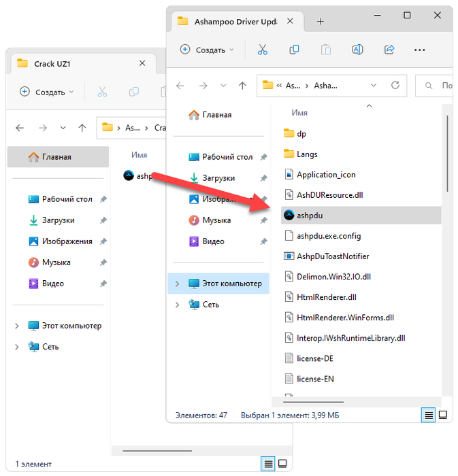
Task: Click As... breadcrumb in Ashampoo Driver address bar
Action: [293, 86]
